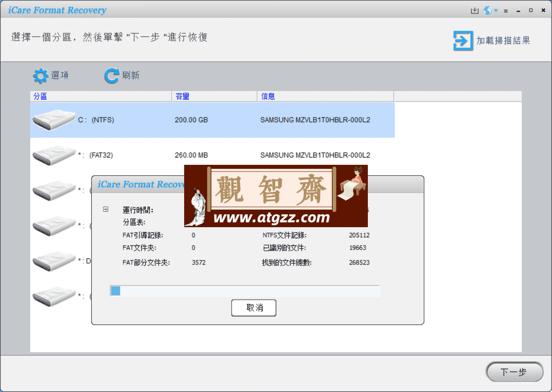Sort by 分區 column header
The height and width of the screenshot is (392, 552).
pos(102,96)
